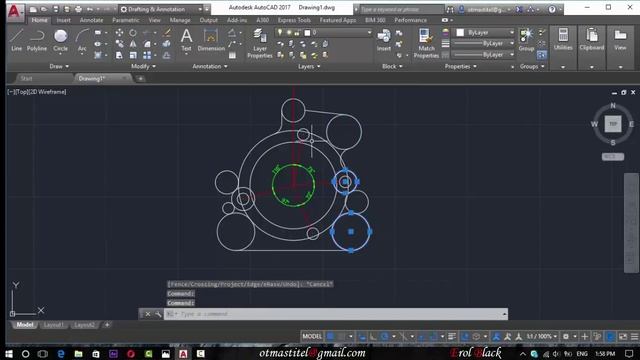The height and width of the screenshot is (360, 640).
Task: Click the keyword search box in title bar
Action: click(x=402, y=9)
